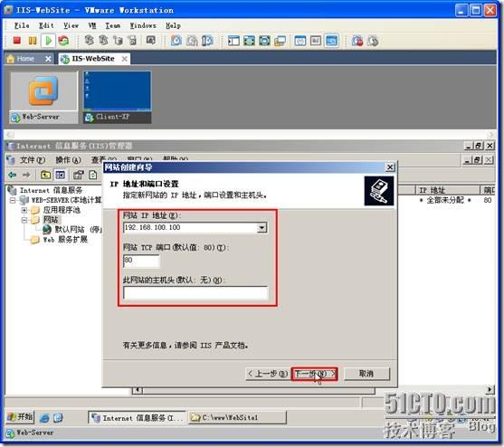
Task: Open the VM menu
Action: [x=92, y=25]
